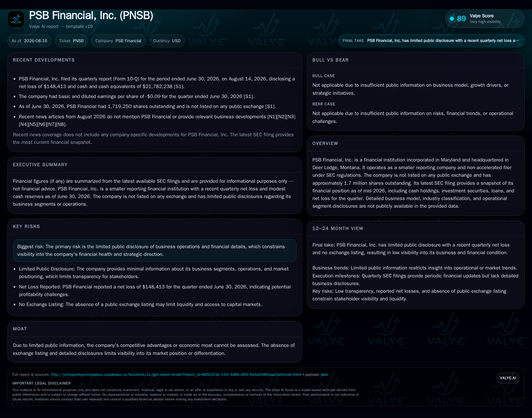Click the 'Very high visibility' label
Screen dimensions: 532x418
(x=485, y=22)
